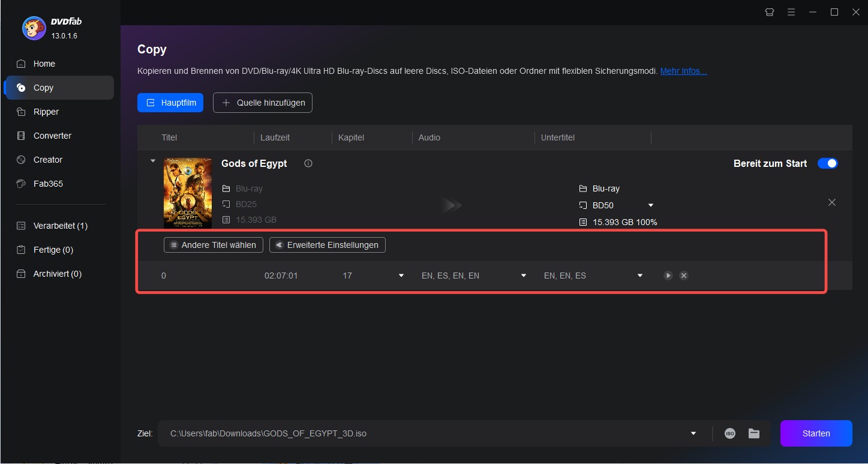Screen dimensions: 868x464
Task: Click the Starten button
Action: 816,433
